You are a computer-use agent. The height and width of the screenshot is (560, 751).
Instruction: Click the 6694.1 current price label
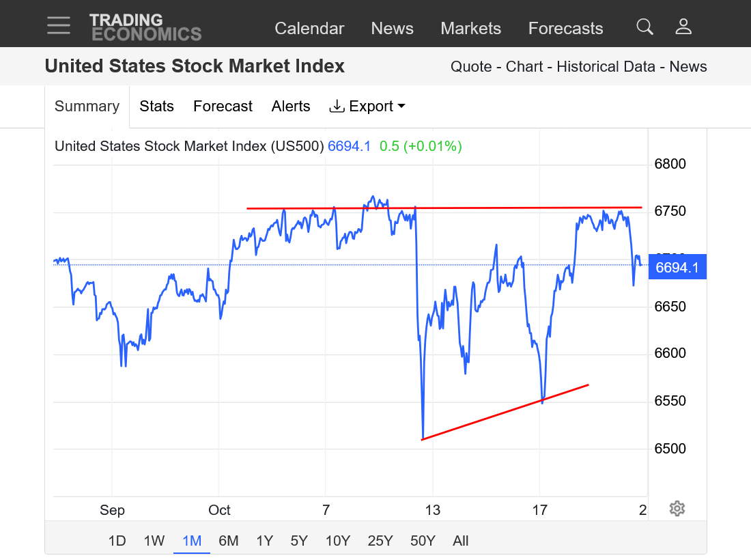677,267
